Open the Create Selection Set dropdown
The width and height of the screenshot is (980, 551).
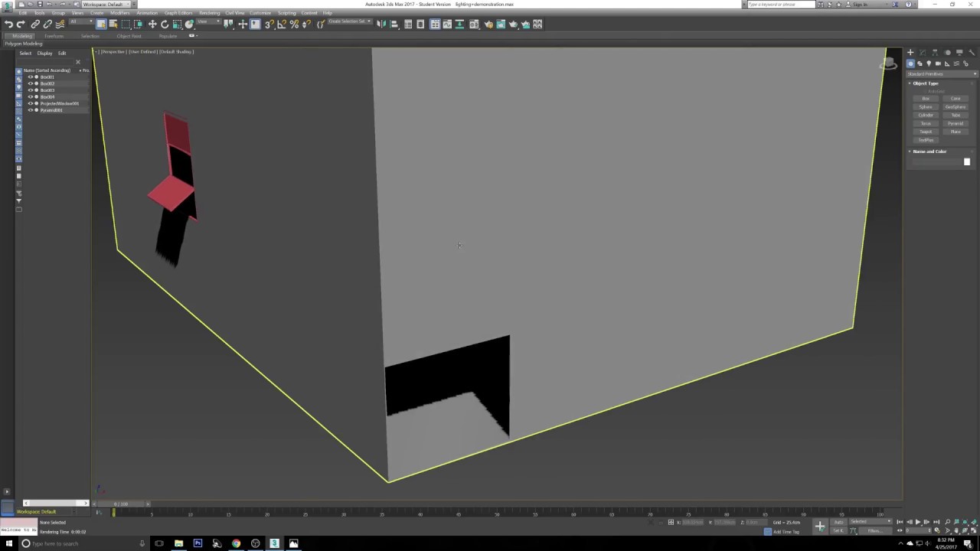pos(348,21)
